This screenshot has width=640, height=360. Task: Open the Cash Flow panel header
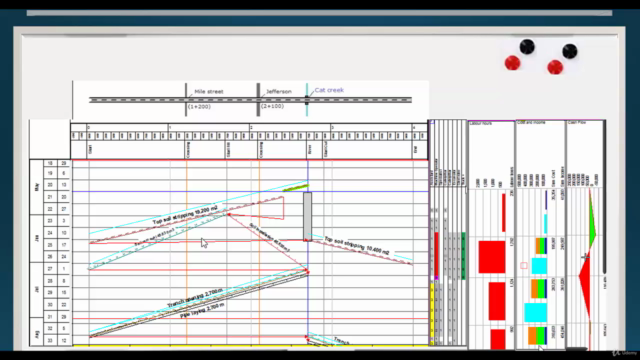(577, 122)
